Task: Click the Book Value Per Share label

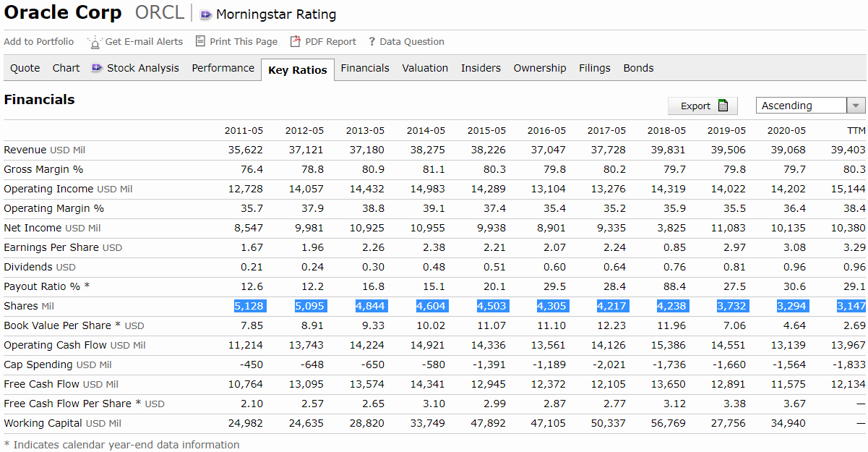Action: [74, 325]
